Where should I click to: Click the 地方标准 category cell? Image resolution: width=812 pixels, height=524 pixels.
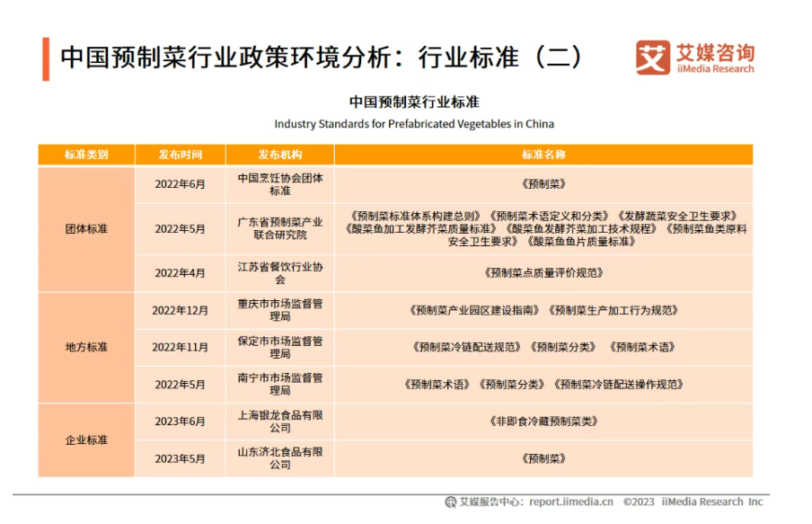click(86, 347)
